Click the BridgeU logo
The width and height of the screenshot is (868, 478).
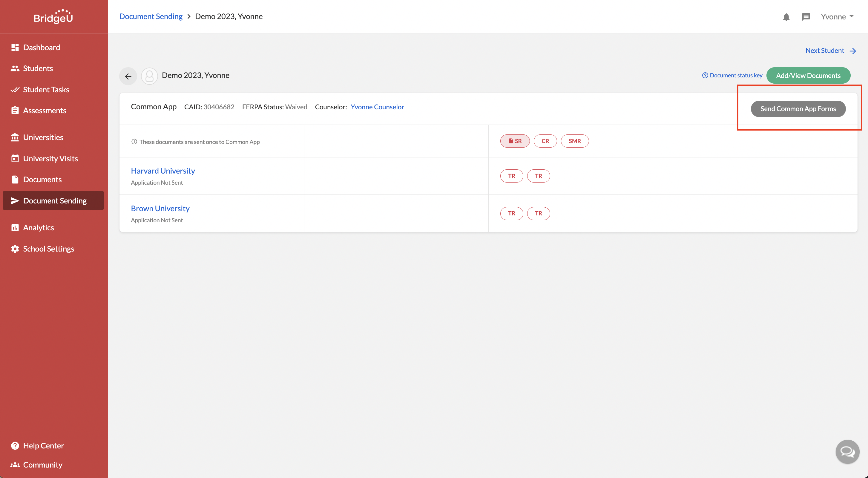point(53,16)
